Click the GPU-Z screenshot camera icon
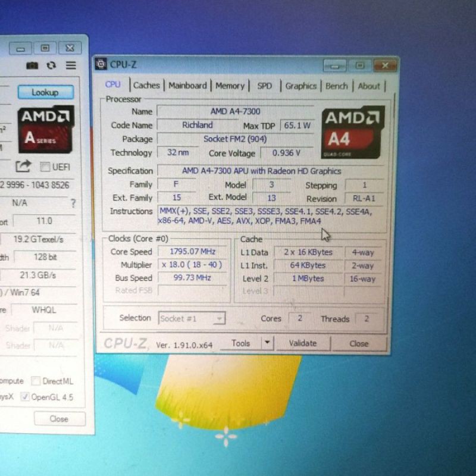 click(32, 65)
